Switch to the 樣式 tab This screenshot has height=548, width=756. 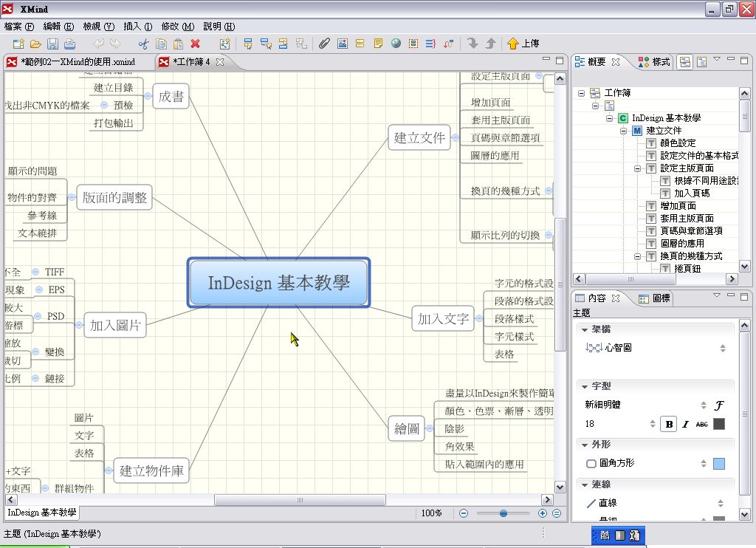click(654, 62)
